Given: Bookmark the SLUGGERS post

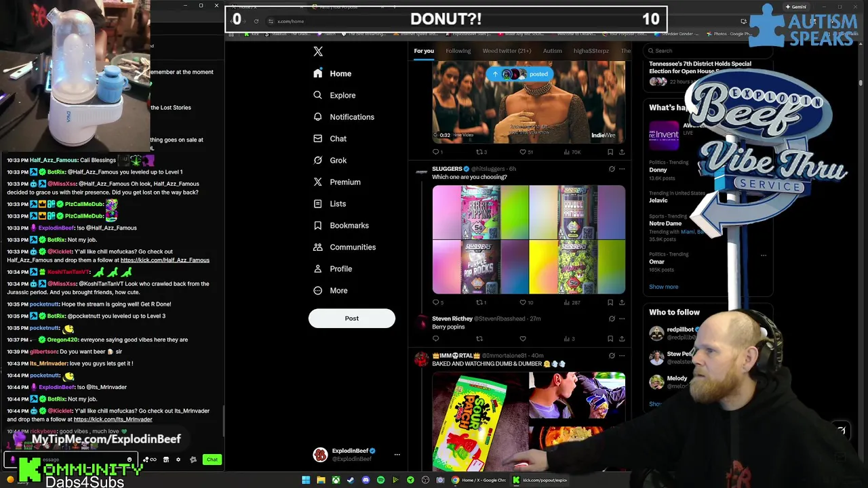Looking at the screenshot, I should pyautogui.click(x=610, y=302).
